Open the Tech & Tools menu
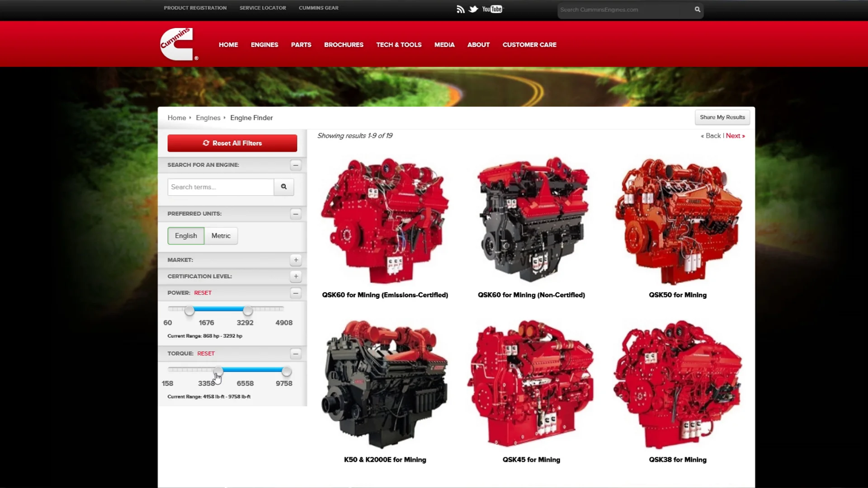868x488 pixels. click(399, 45)
